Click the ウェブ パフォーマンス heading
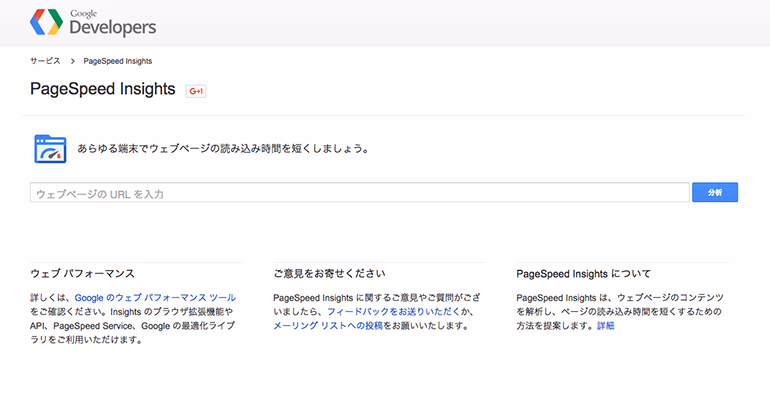Viewport: 770px width, 412px height. 82,274
